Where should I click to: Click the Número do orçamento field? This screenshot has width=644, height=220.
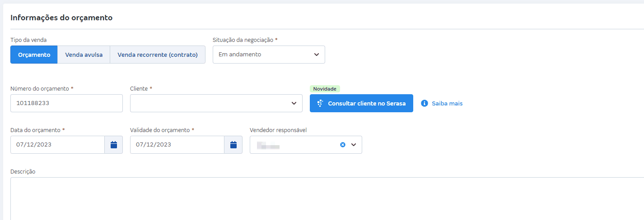(x=66, y=103)
